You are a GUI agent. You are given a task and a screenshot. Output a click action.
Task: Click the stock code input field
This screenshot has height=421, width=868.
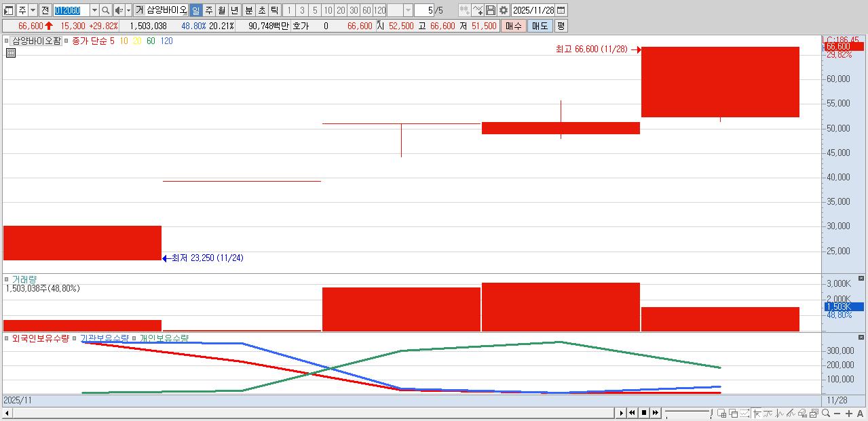point(71,10)
